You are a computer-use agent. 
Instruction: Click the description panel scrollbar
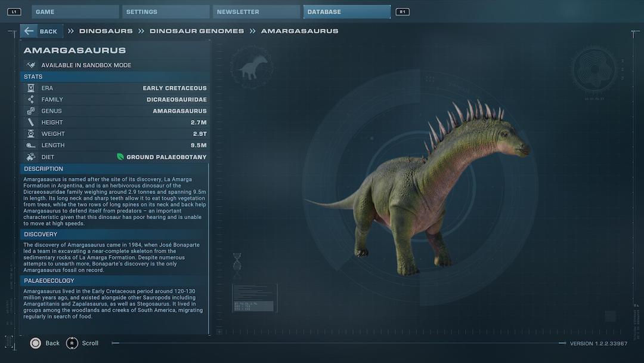click(209, 249)
